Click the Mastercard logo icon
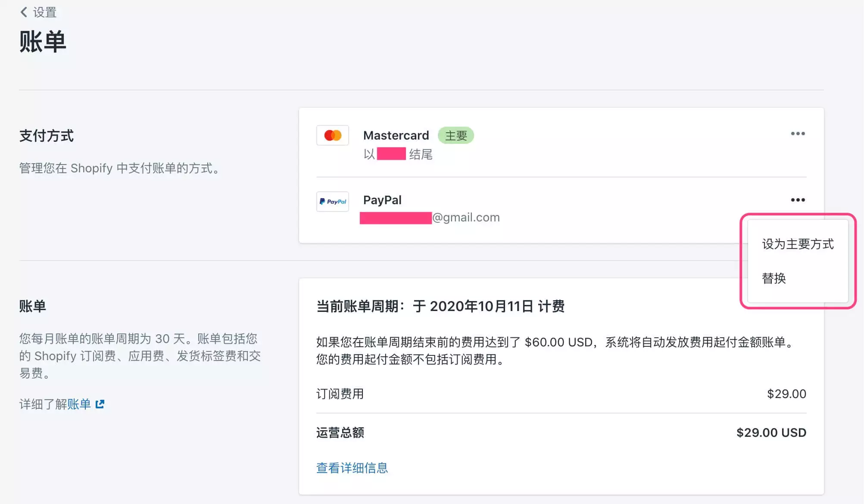 332,135
